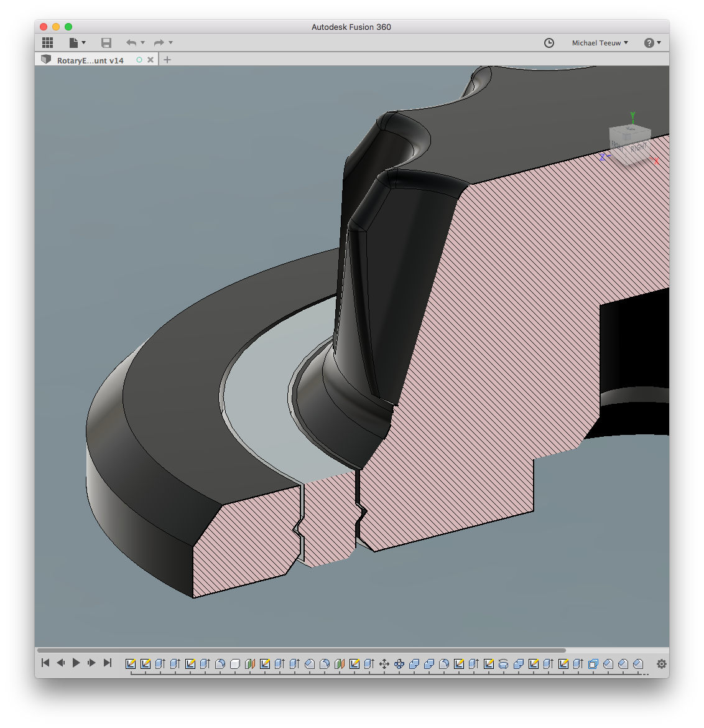
Task: Open the data panel grid icon
Action: [x=48, y=43]
